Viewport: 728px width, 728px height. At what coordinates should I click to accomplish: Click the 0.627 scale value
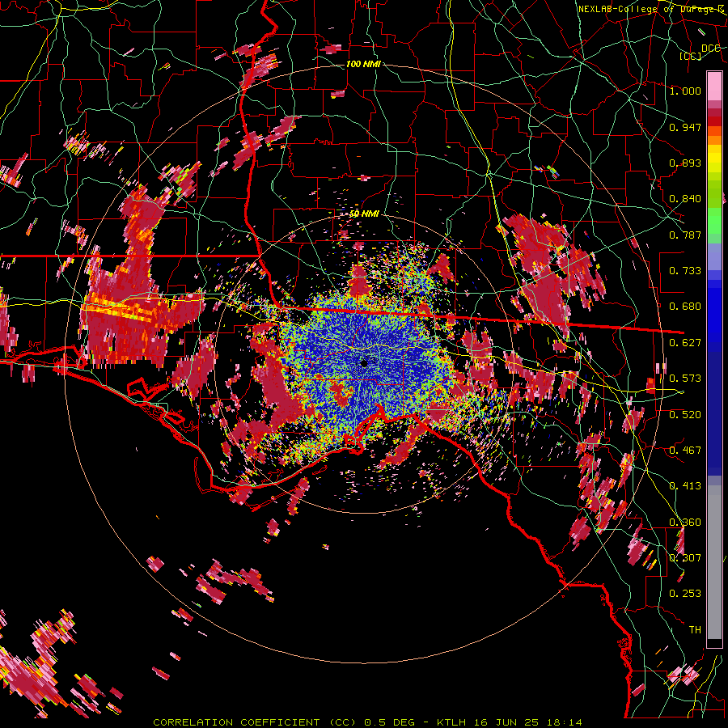point(685,343)
